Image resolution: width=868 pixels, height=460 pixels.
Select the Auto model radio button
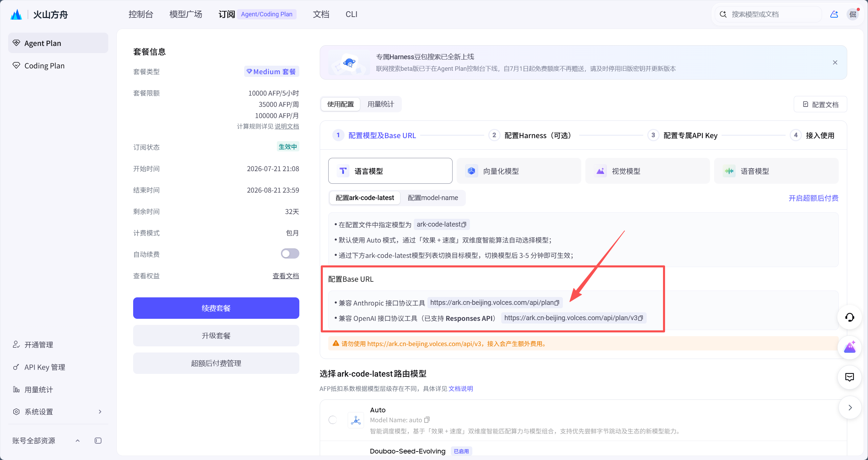333,420
